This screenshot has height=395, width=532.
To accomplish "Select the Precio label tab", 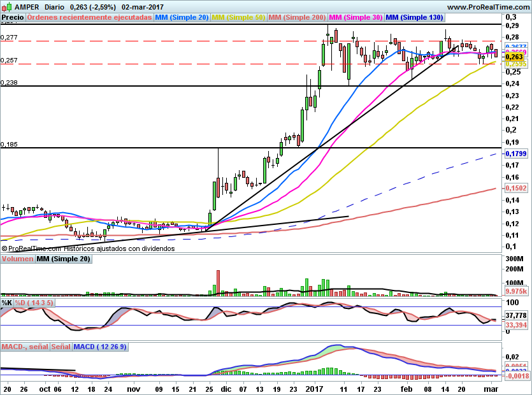I will pos(13,17).
